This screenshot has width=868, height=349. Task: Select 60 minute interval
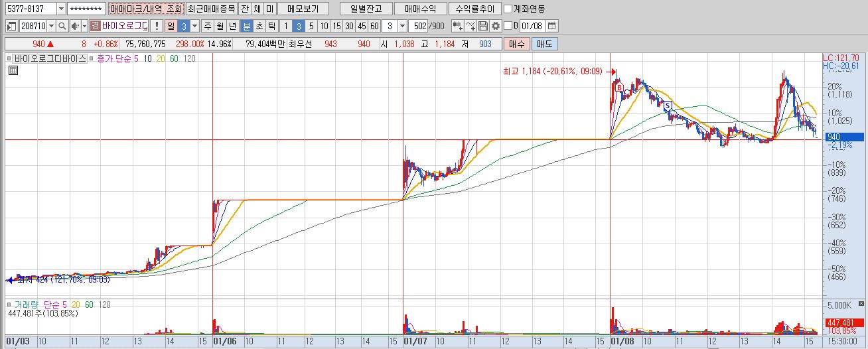coord(374,26)
